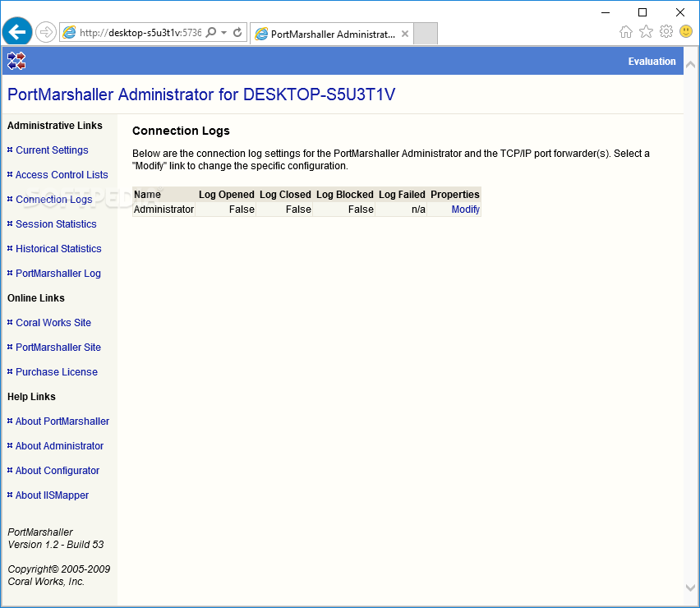700x608 pixels.
Task: Click the PortMarshaller arrows logo icon
Action: click(x=16, y=61)
